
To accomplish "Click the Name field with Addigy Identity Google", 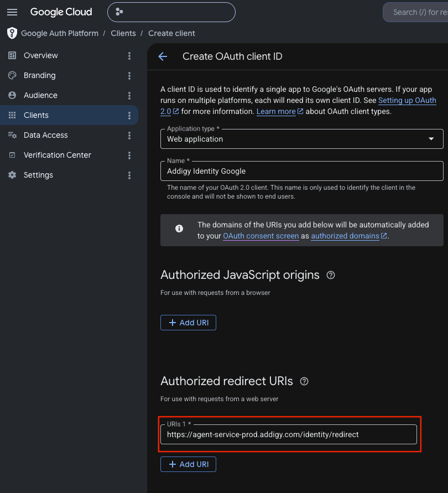I will click(x=302, y=171).
